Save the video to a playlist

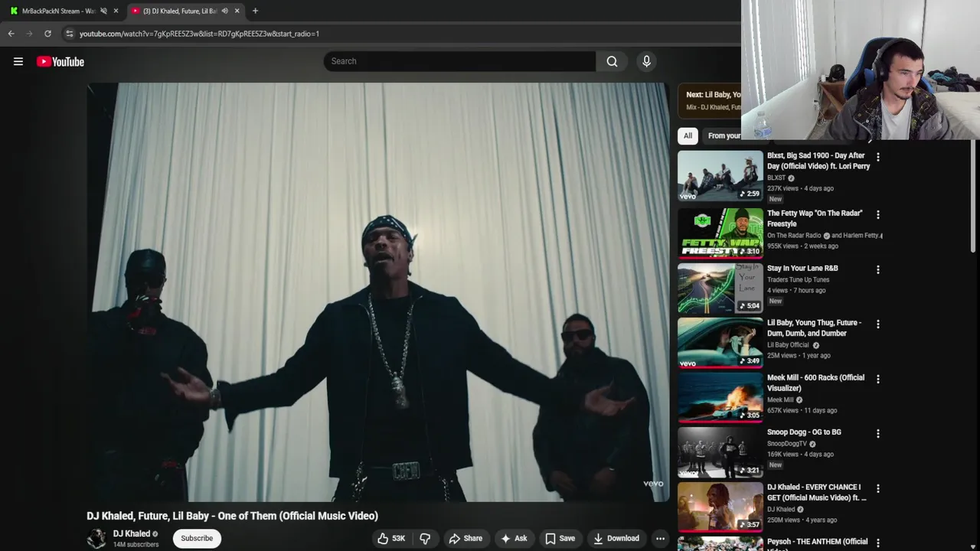coord(560,538)
